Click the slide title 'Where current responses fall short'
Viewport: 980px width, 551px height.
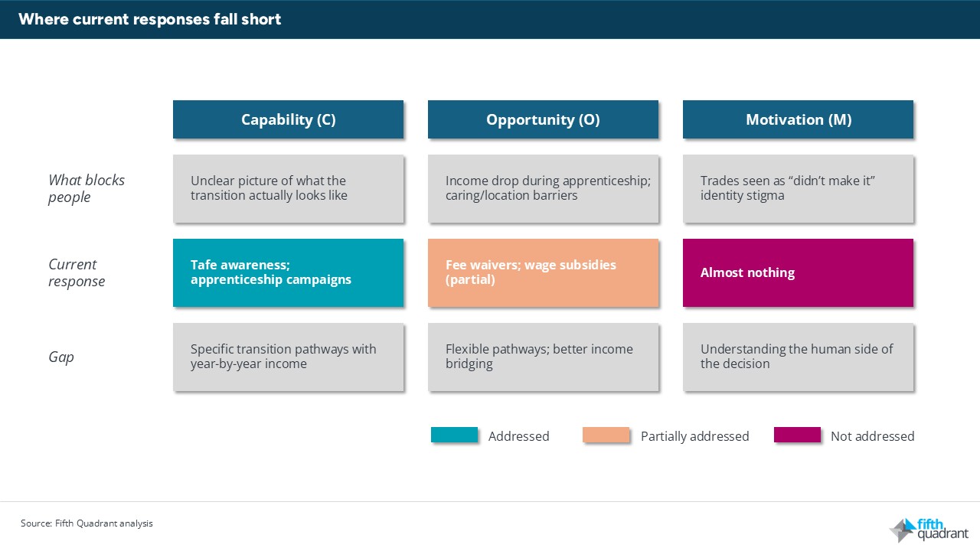click(150, 19)
